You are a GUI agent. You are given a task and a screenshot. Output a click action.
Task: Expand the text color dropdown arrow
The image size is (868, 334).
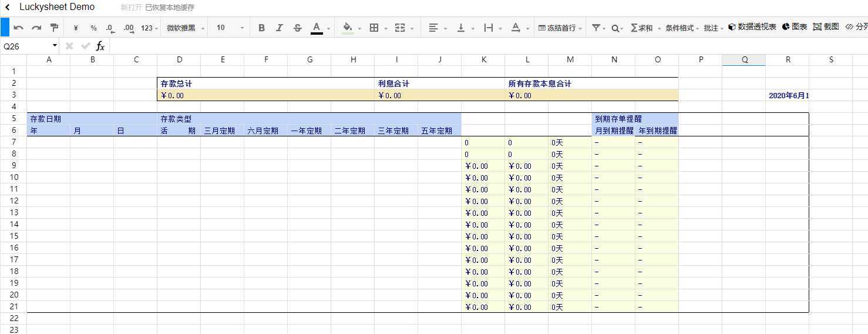(328, 28)
